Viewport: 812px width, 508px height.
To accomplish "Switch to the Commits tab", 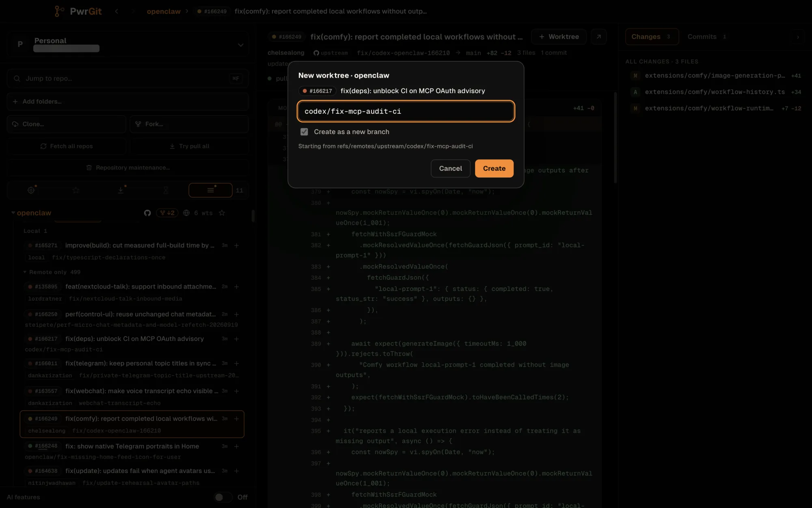I will (x=707, y=37).
